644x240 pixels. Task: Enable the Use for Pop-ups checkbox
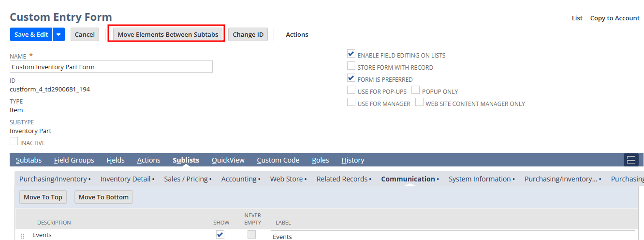click(x=351, y=90)
